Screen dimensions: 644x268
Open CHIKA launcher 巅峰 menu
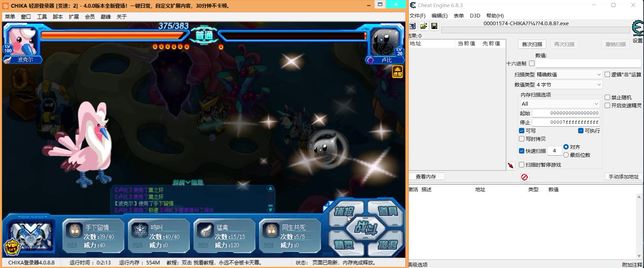pos(106,16)
